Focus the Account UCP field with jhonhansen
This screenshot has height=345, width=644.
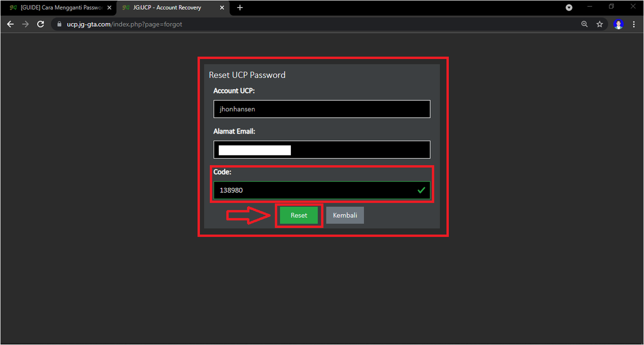322,109
